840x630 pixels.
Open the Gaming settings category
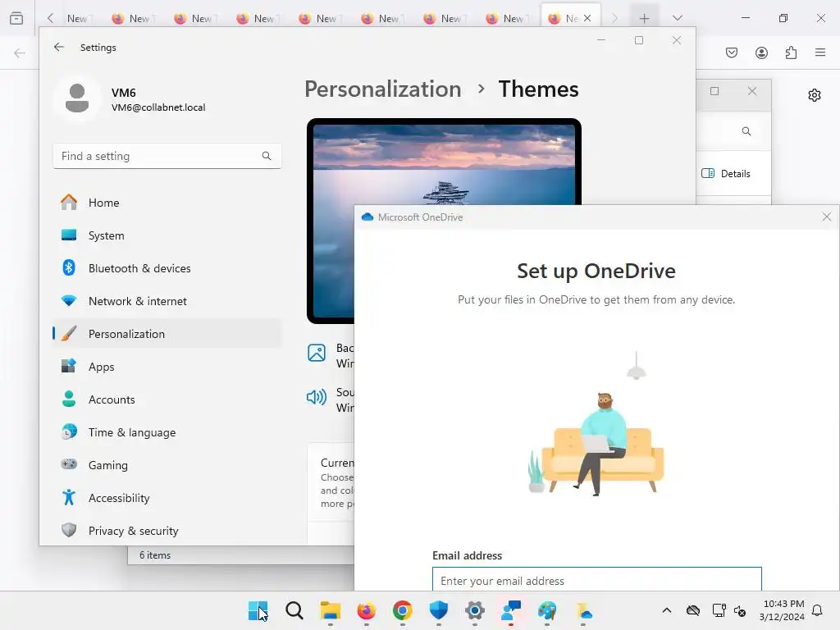167,465
